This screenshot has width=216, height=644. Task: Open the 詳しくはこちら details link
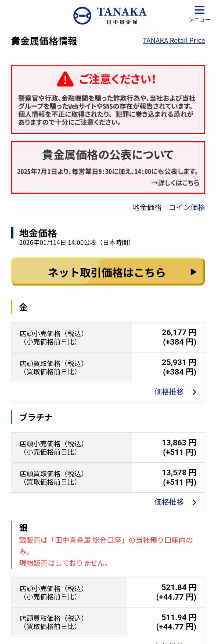[x=175, y=183]
